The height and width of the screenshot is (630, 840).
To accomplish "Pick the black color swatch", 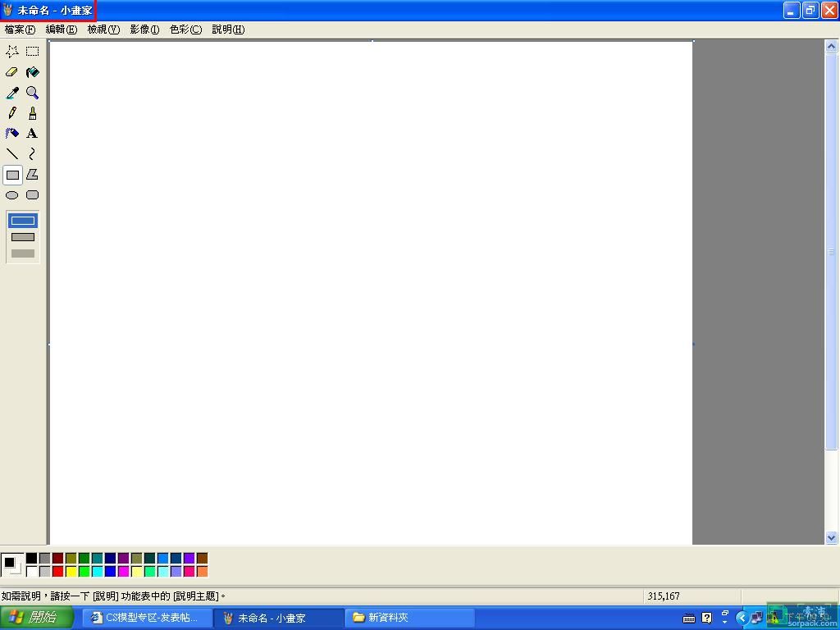I will [x=32, y=559].
